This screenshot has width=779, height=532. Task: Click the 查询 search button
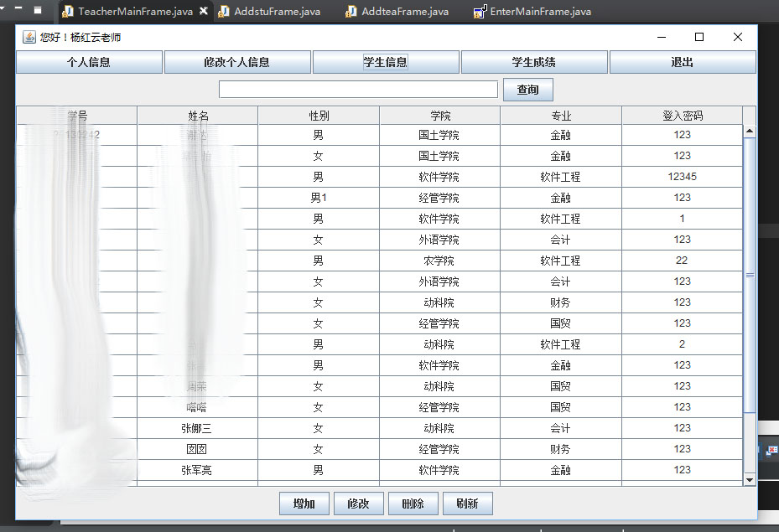(x=527, y=90)
